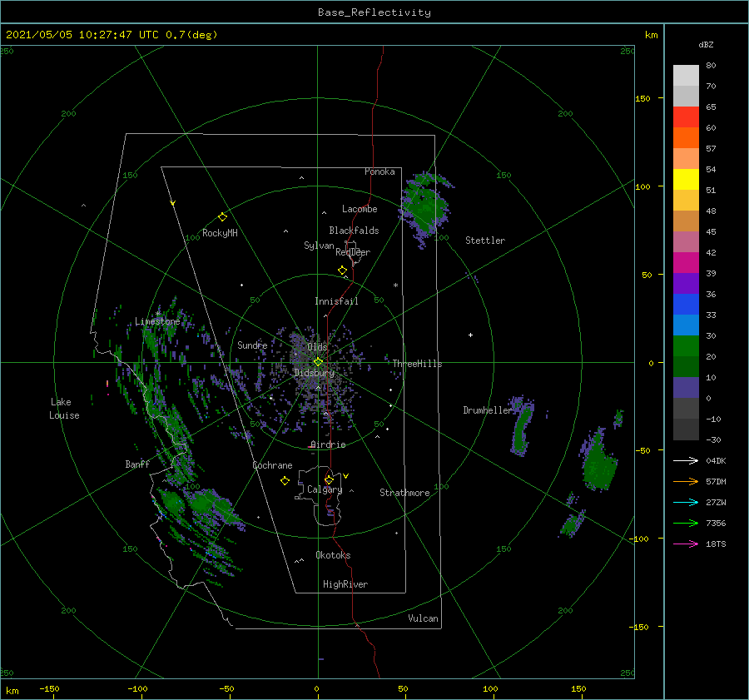Screen dimensions: 749x700
Task: Click the orange 57DM arrow icon
Action: tap(686, 482)
